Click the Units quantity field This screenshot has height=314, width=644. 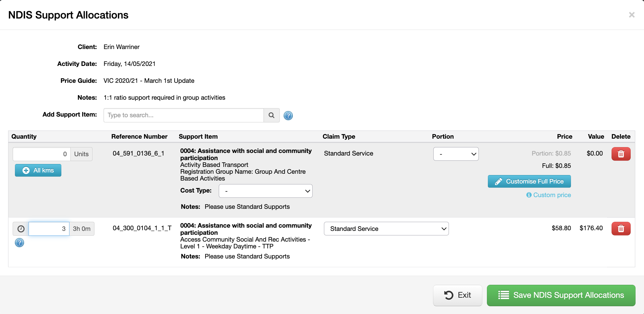[42, 154]
